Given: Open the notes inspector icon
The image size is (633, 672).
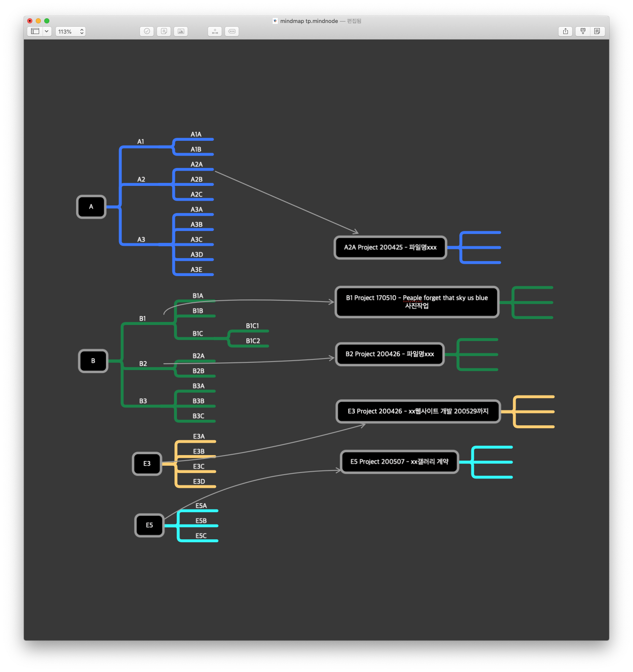Looking at the screenshot, I should point(597,31).
